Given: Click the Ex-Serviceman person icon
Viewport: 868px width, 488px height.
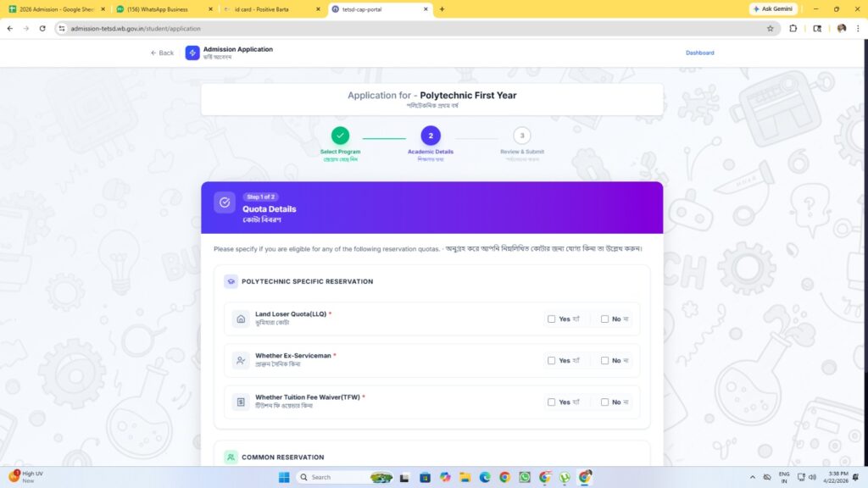Looking at the screenshot, I should pos(241,360).
